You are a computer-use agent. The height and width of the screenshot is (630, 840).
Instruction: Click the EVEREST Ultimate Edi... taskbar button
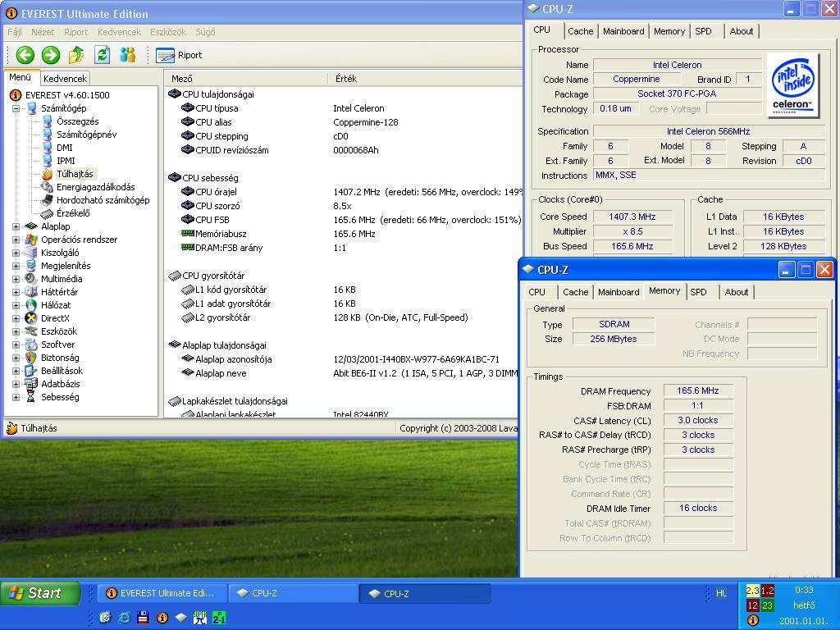tap(162, 594)
